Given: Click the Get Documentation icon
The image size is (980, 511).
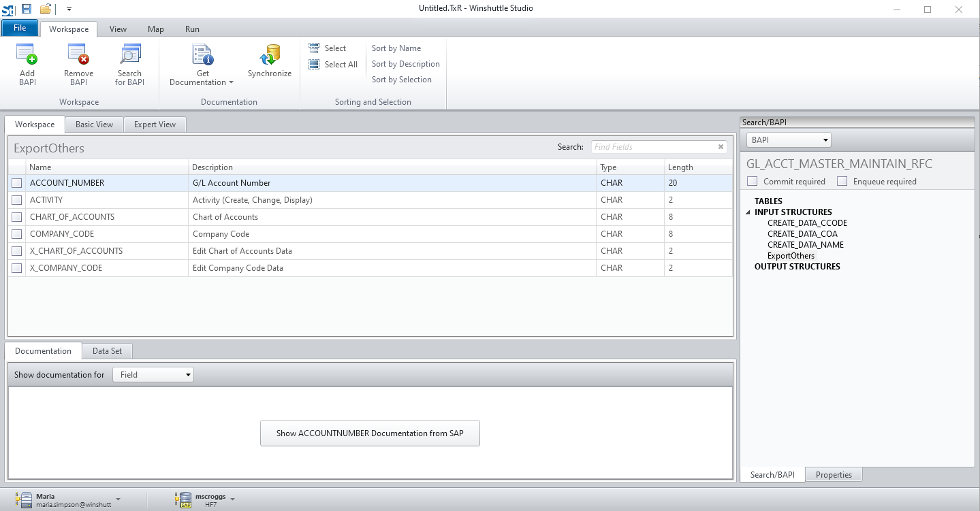Looking at the screenshot, I should 203,54.
